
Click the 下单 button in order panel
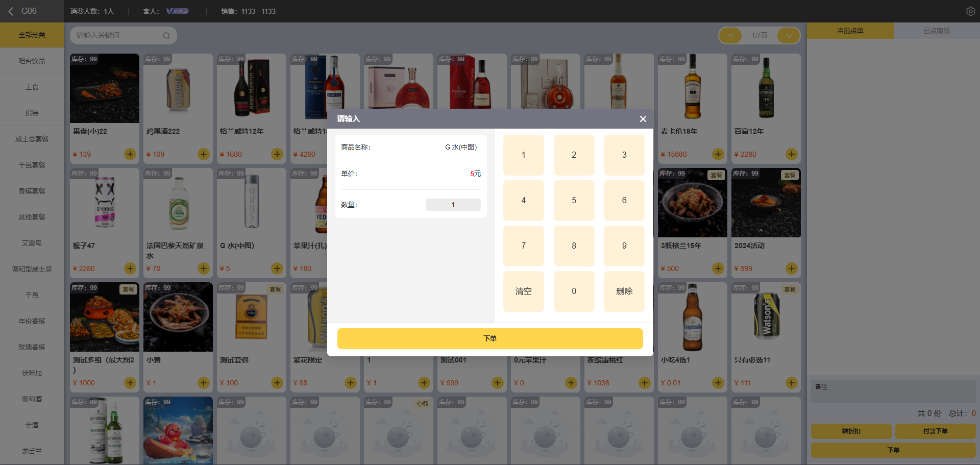coord(893,450)
